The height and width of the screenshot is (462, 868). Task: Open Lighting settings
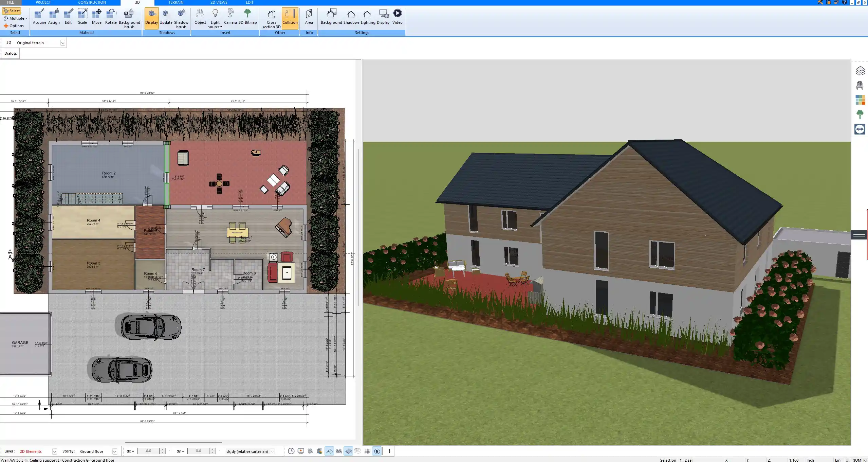[x=368, y=17]
